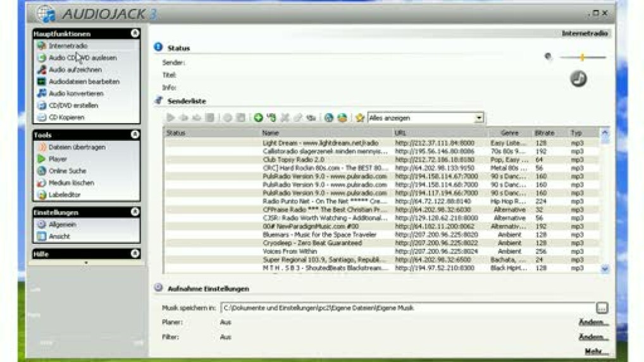This screenshot has height=362, width=644.
Task: Click the round music note icon
Action: click(578, 78)
